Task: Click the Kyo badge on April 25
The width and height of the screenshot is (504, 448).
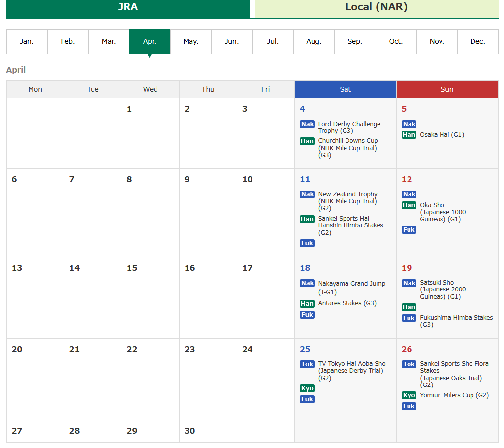Action: coord(307,388)
